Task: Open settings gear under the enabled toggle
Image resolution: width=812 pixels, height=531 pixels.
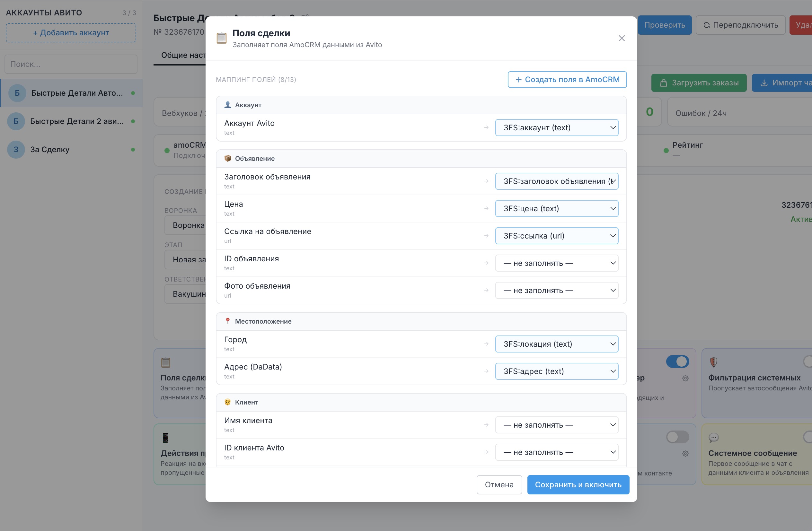Action: pos(685,378)
